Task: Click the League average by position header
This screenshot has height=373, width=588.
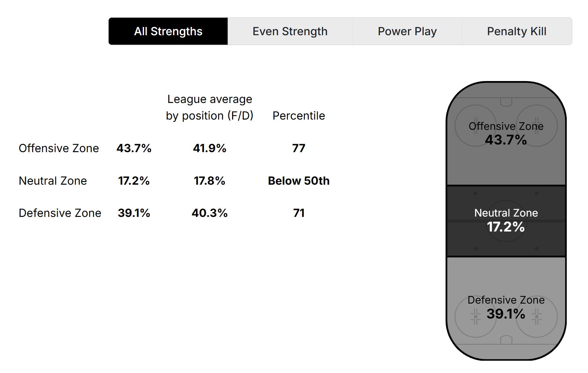Action: pos(210,107)
